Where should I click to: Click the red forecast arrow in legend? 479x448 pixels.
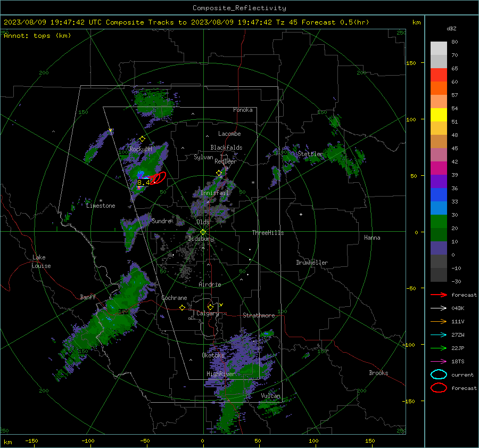tap(439, 295)
